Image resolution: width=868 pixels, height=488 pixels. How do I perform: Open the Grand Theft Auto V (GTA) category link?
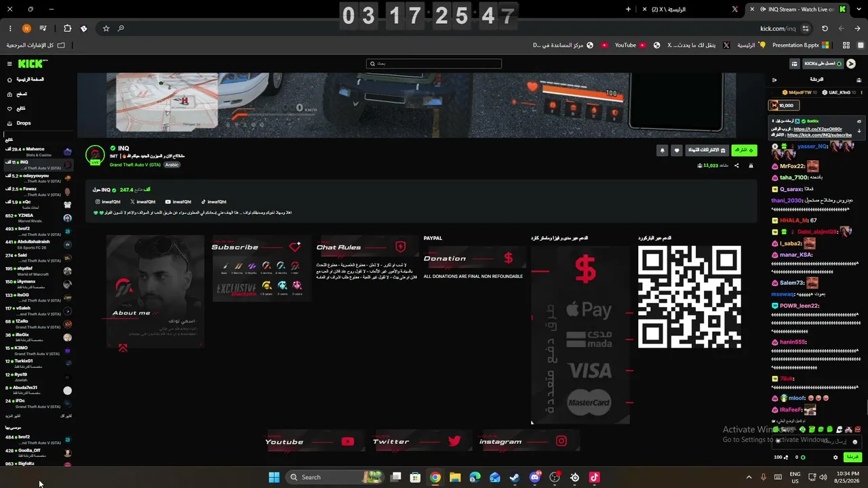coord(135,165)
